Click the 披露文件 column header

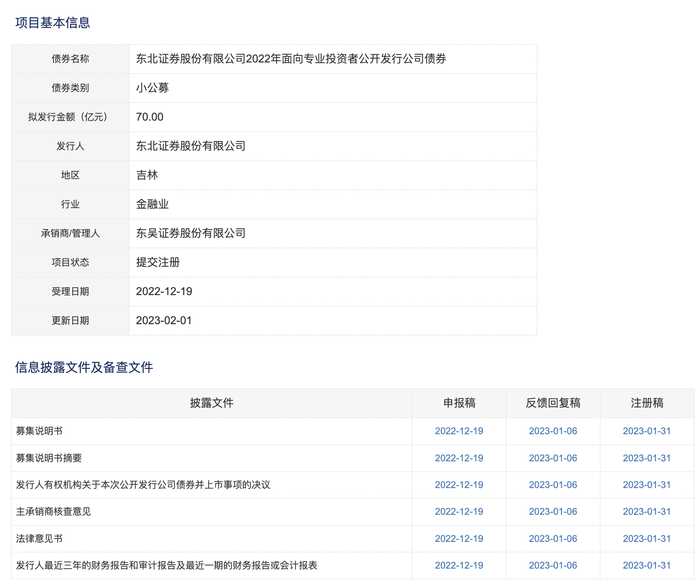[212, 403]
